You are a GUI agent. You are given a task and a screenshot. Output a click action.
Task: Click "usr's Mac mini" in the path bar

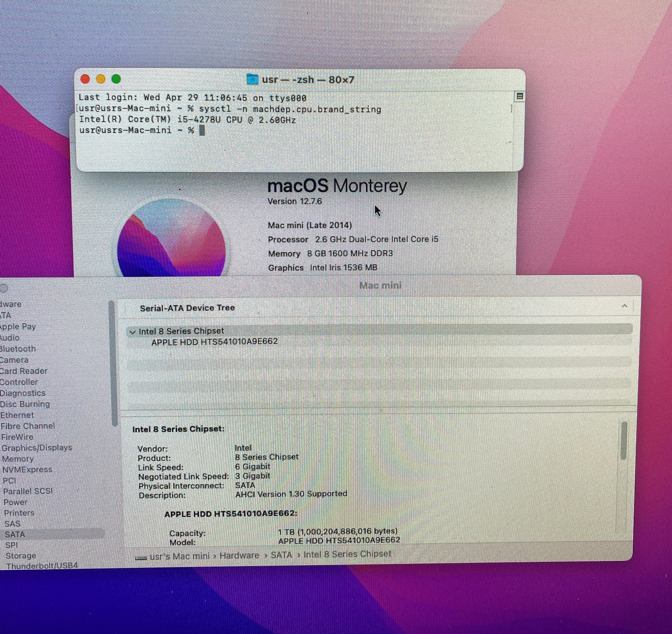(180, 556)
